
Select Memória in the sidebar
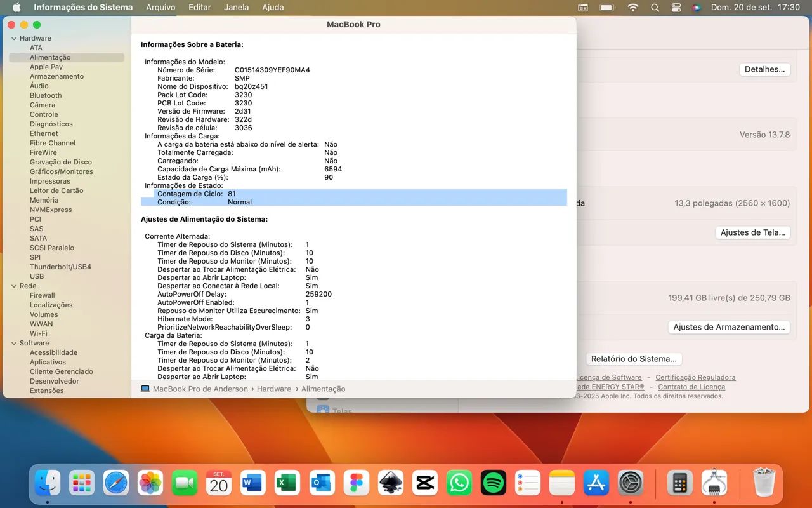[x=44, y=200]
